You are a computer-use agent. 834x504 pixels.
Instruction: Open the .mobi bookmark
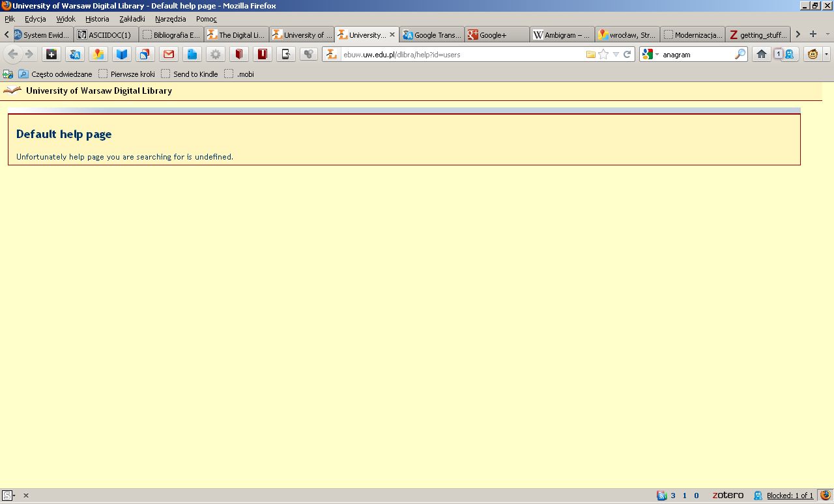[x=239, y=74]
